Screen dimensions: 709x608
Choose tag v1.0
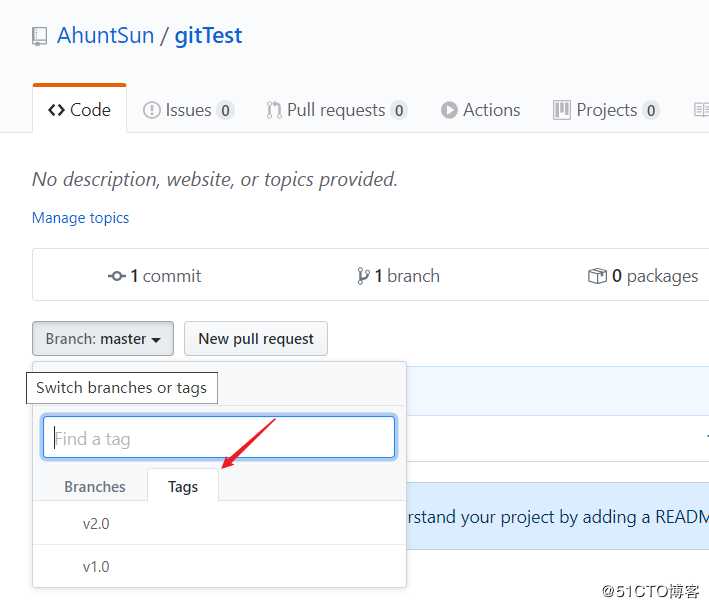[219, 566]
